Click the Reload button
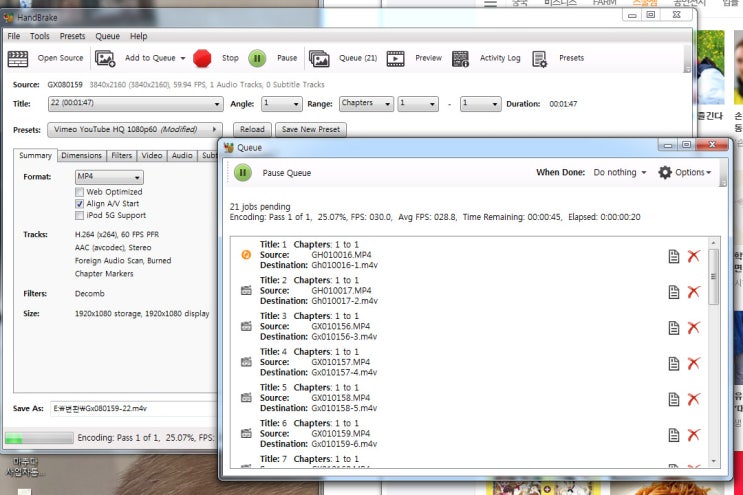The width and height of the screenshot is (743, 495). pyautogui.click(x=252, y=130)
